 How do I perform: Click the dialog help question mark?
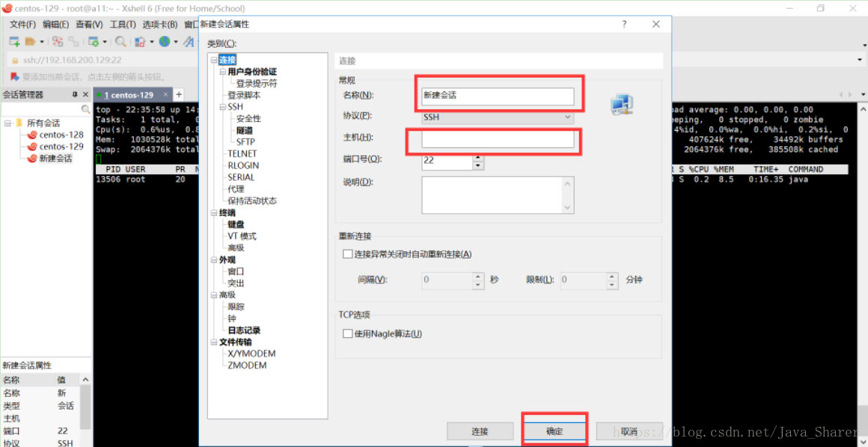pyautogui.click(x=624, y=25)
